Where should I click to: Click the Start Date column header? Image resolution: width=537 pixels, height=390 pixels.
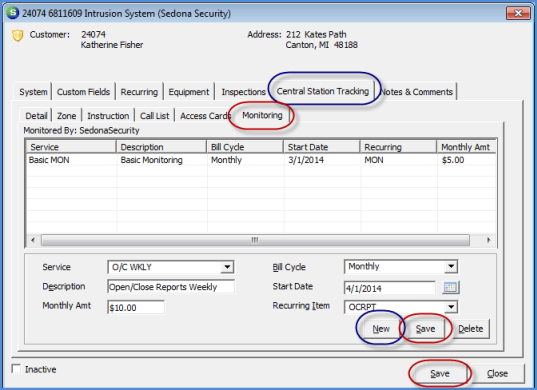click(322, 147)
